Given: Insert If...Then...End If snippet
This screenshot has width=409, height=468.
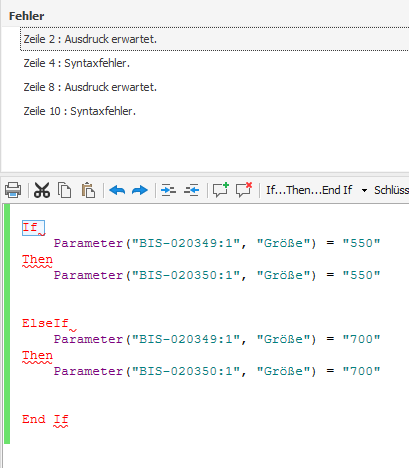Looking at the screenshot, I should click(309, 190).
